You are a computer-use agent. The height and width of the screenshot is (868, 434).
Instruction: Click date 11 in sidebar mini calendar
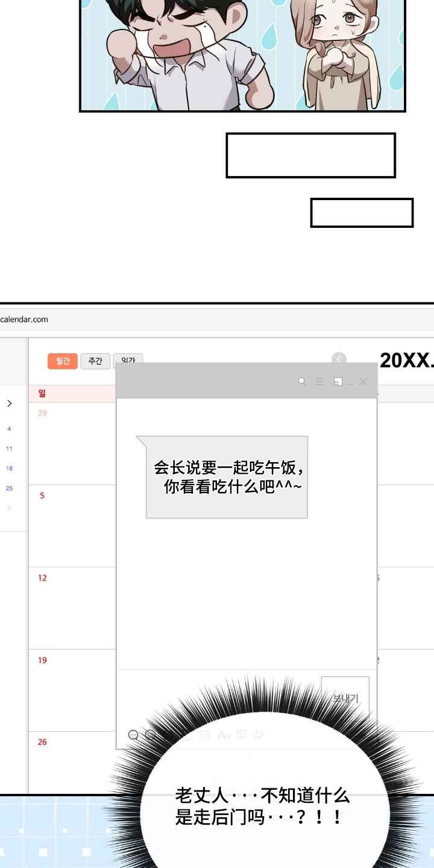[9, 448]
